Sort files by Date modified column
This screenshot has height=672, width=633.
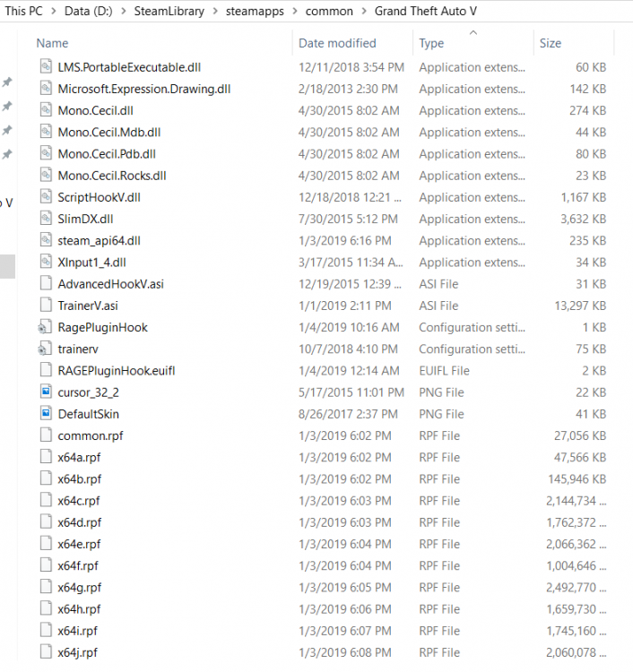click(337, 43)
